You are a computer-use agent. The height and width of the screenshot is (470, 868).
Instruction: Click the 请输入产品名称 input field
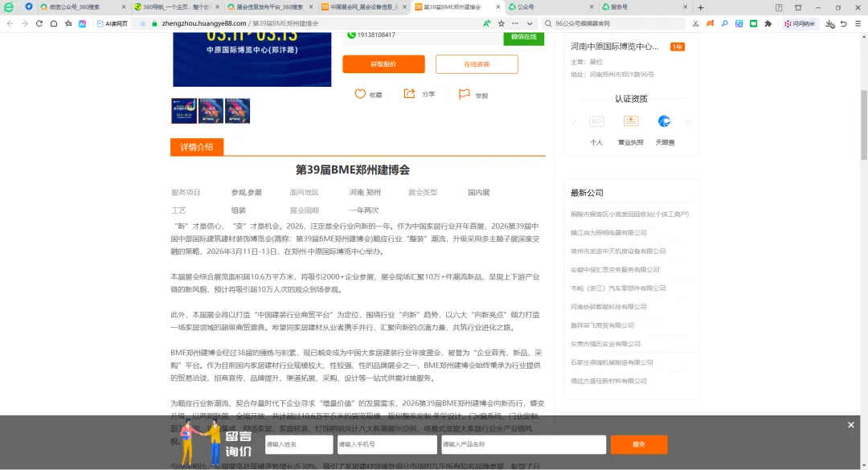524,444
